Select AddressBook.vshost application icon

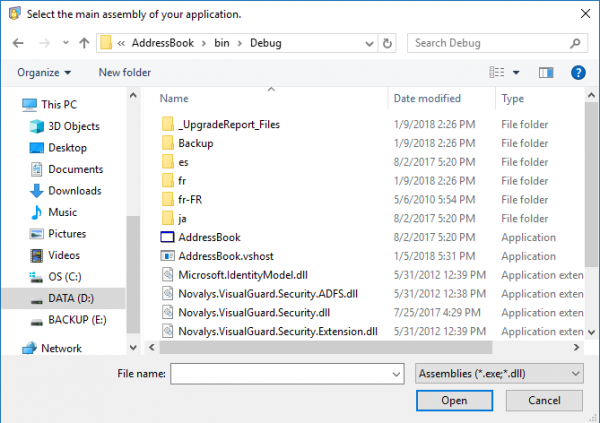(x=167, y=256)
